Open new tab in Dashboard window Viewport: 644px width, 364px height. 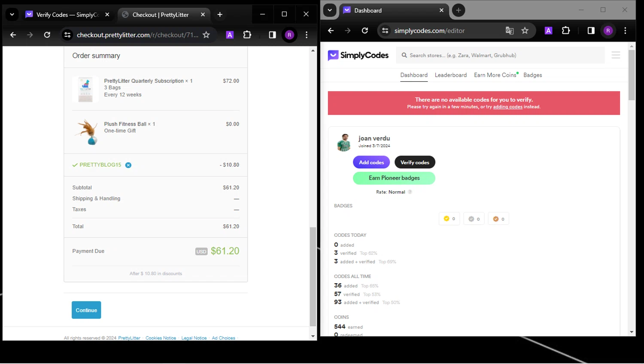pyautogui.click(x=459, y=10)
